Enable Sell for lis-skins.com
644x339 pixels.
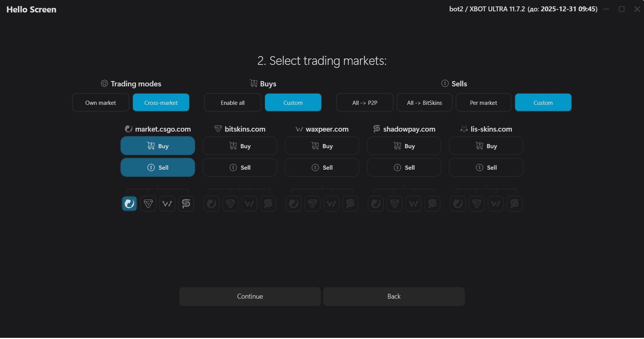(486, 167)
